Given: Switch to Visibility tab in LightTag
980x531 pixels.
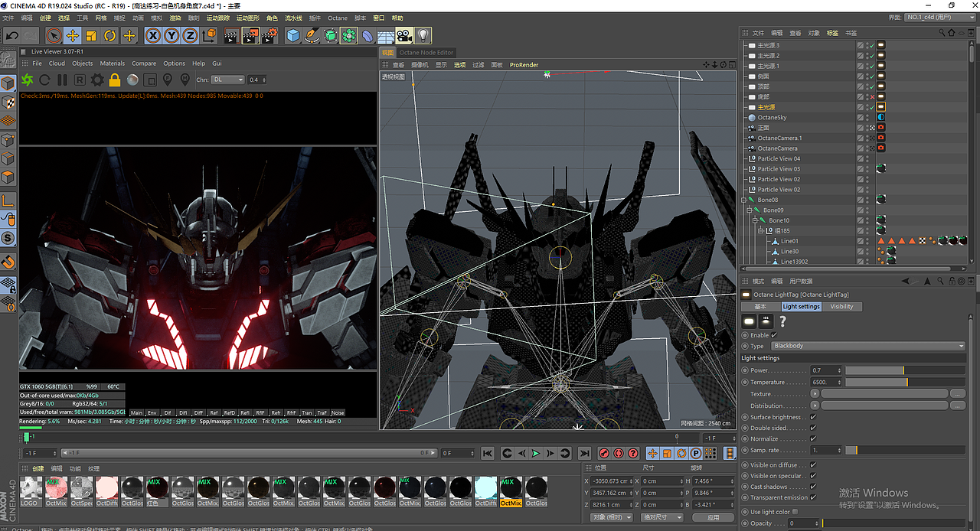Looking at the screenshot, I should 841,306.
